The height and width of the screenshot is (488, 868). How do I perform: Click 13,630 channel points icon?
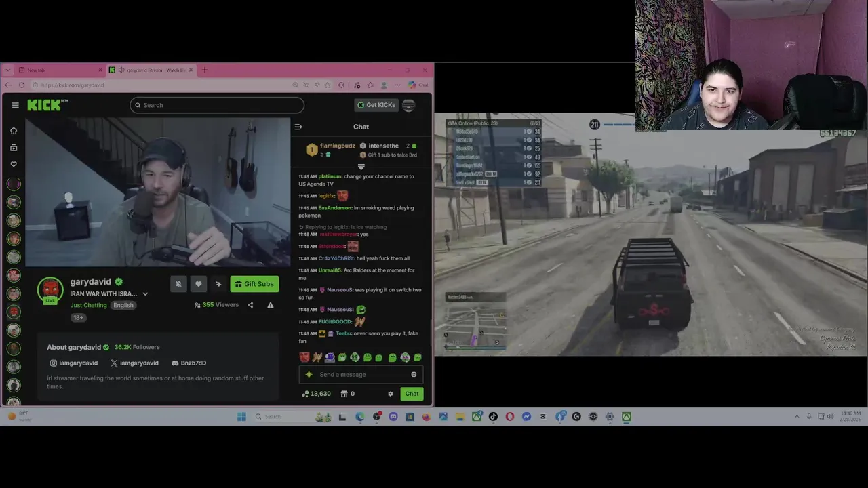[x=317, y=394]
